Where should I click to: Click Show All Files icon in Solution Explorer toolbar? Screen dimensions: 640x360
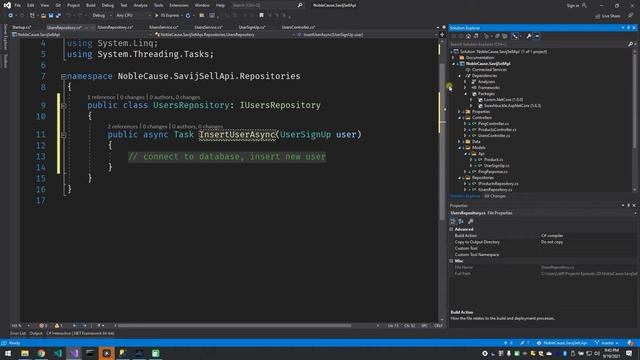[505, 36]
